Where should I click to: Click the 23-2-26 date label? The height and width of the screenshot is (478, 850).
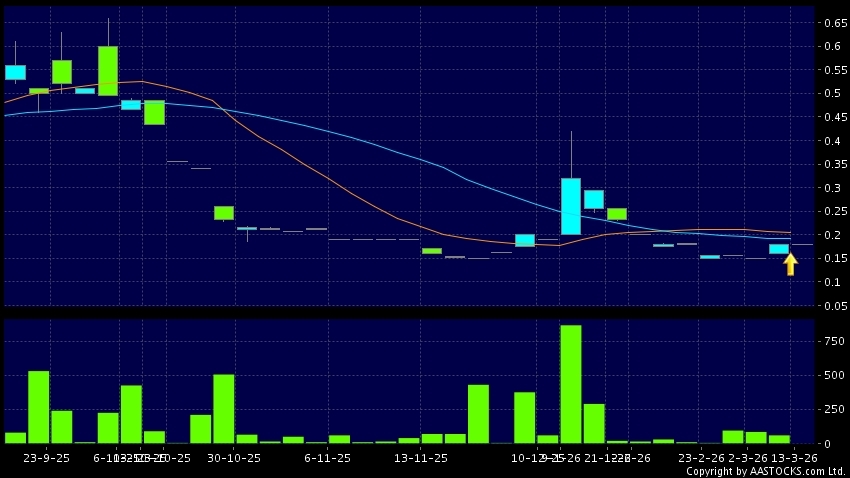pos(700,457)
